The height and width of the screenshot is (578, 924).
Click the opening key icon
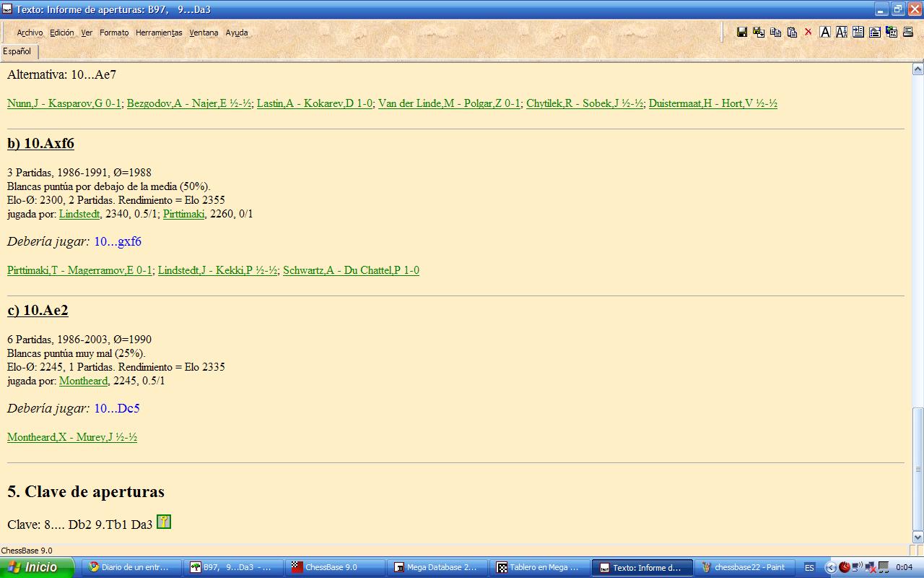164,522
